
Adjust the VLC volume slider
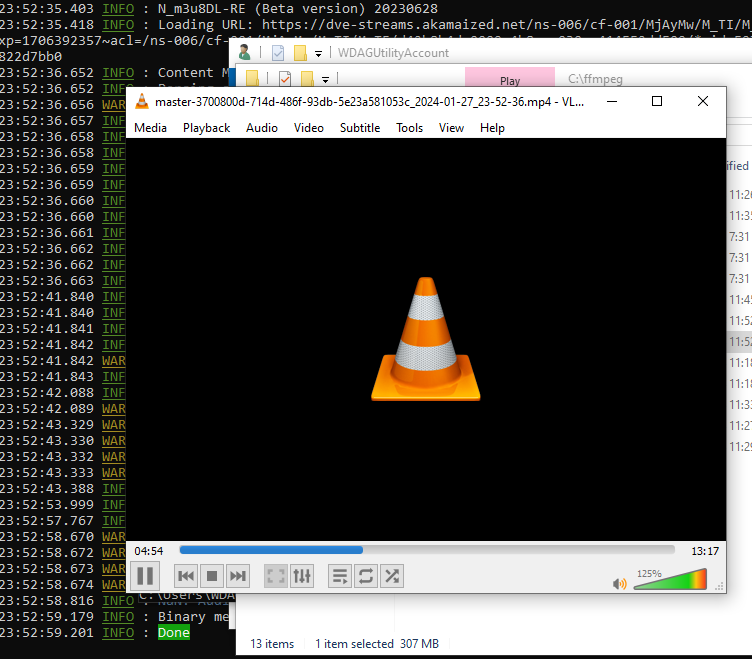pos(670,579)
